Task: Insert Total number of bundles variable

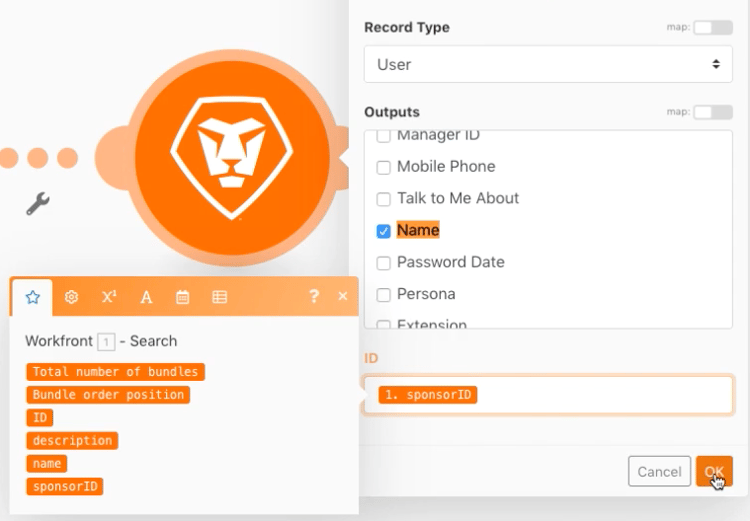Action: click(115, 372)
